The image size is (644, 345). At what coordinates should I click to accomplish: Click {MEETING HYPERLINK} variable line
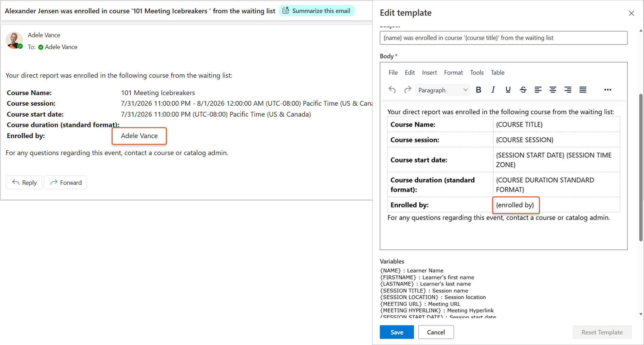point(437,311)
